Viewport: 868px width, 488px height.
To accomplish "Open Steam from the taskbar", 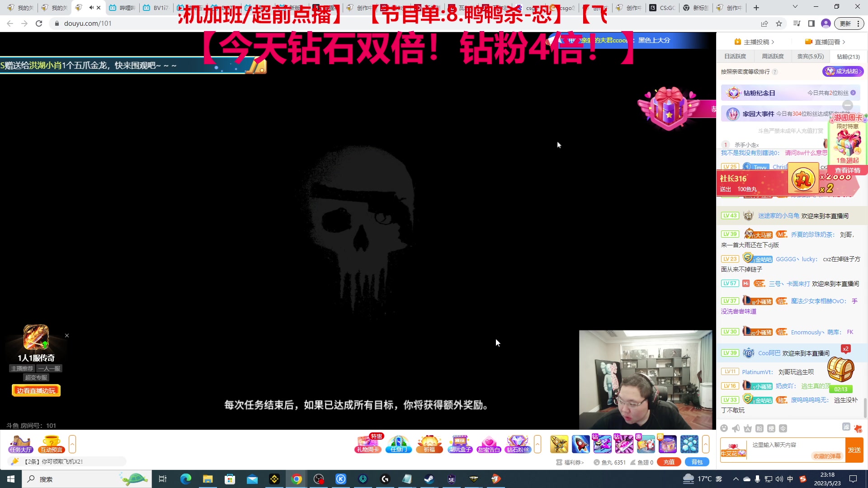I will 429,479.
